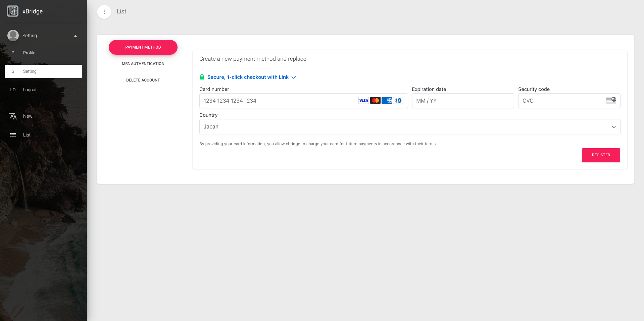Collapse the Setting sidebar section
The image size is (644, 321).
click(76, 36)
